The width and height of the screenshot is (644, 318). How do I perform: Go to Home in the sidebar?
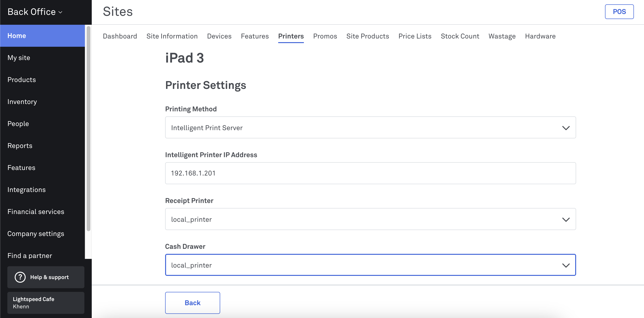pos(42,36)
